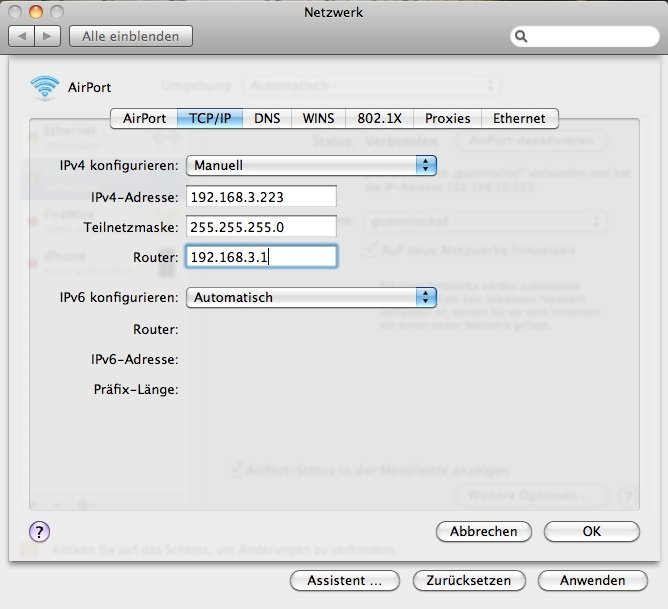Click the IPv4-Adresse field
This screenshot has height=609, width=668.
(261, 197)
